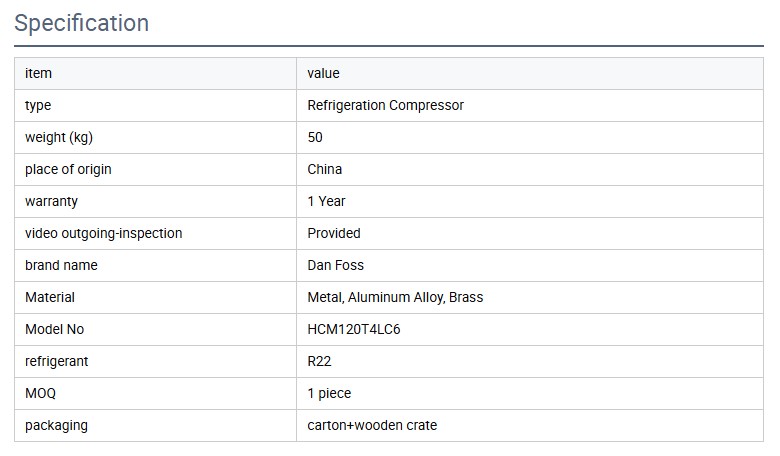Select the 'item' header cell
This screenshot has height=456, width=780.
tap(155, 74)
